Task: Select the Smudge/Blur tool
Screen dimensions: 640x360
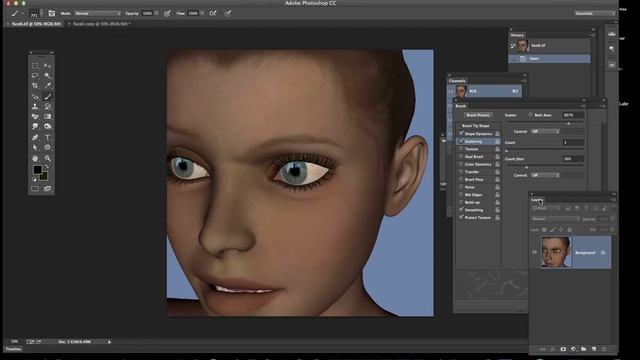Action: (35, 127)
